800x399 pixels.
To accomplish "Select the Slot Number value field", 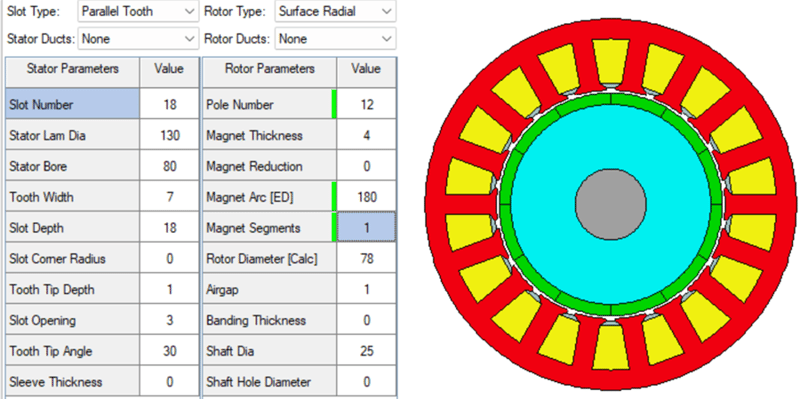I will coord(169,105).
